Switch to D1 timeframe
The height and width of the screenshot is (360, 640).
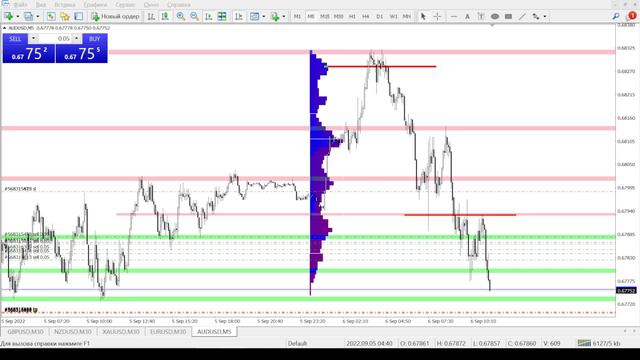coord(380,16)
